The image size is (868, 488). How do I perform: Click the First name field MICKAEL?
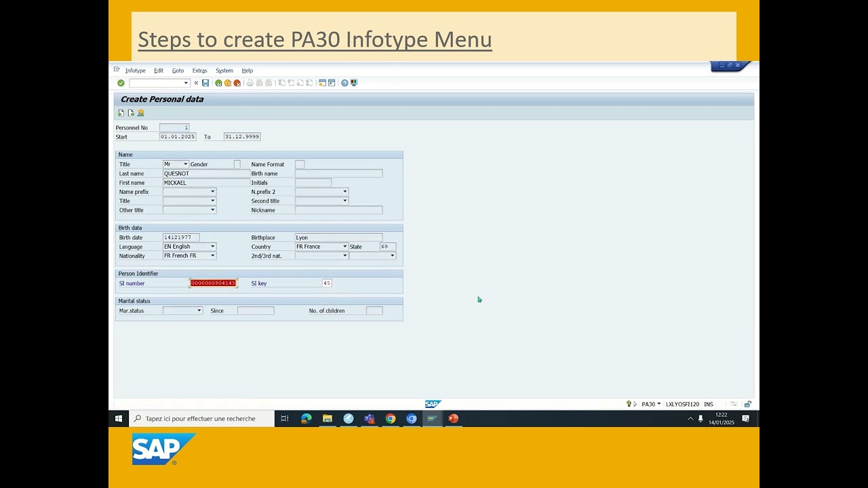[x=206, y=182]
